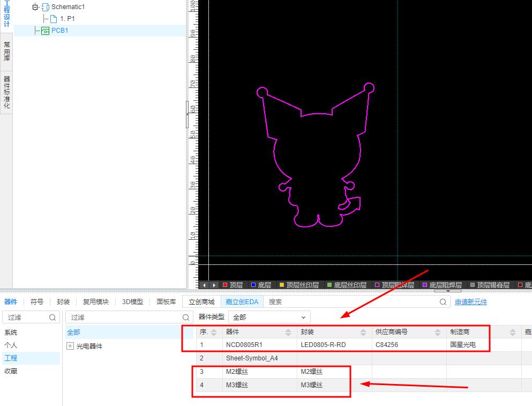Click the green 底层丝印层 color swatch
This screenshot has height=406, width=532.
pos(329,285)
